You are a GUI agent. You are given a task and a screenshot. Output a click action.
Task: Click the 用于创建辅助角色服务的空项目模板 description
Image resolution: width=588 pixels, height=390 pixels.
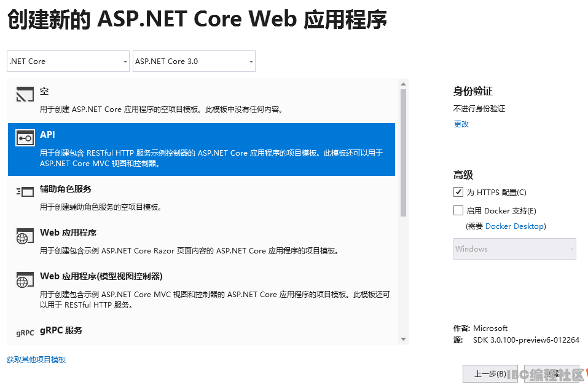(101, 207)
